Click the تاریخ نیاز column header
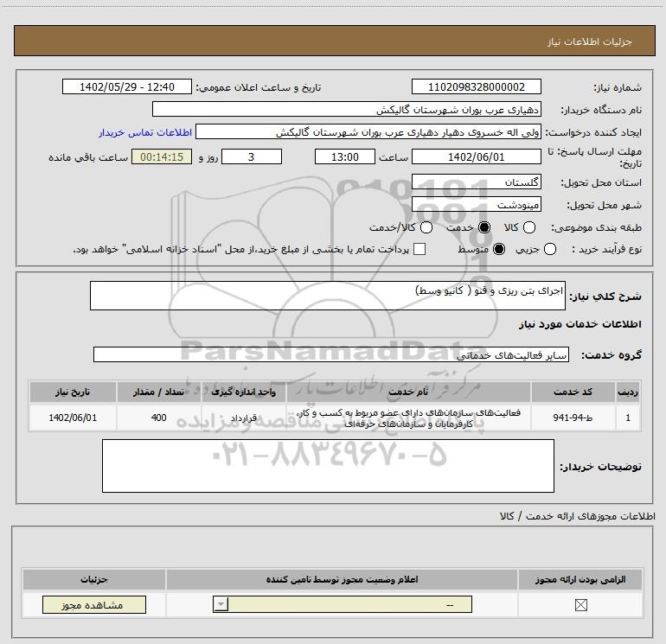 (73, 392)
